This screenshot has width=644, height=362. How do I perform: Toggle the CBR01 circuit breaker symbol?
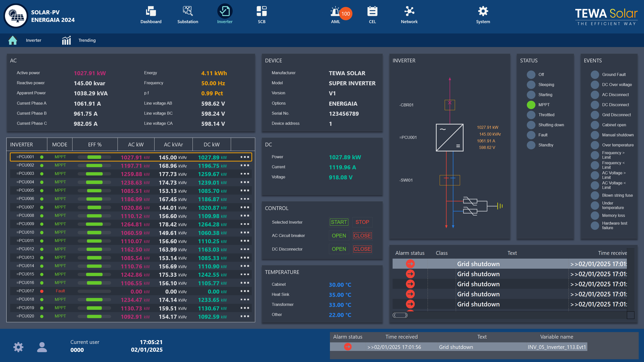coord(449,105)
